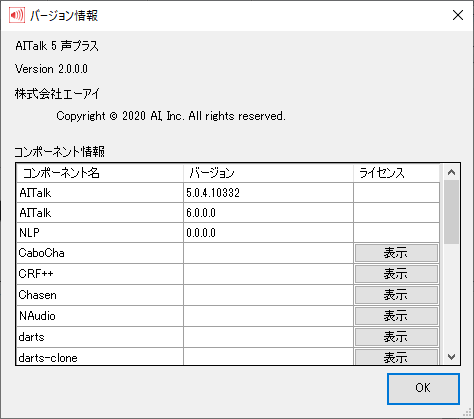Click the component list scrollbar thumb

click(x=452, y=212)
